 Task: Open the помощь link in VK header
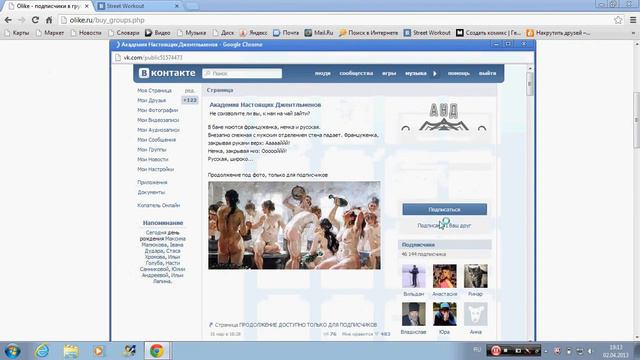click(x=459, y=73)
